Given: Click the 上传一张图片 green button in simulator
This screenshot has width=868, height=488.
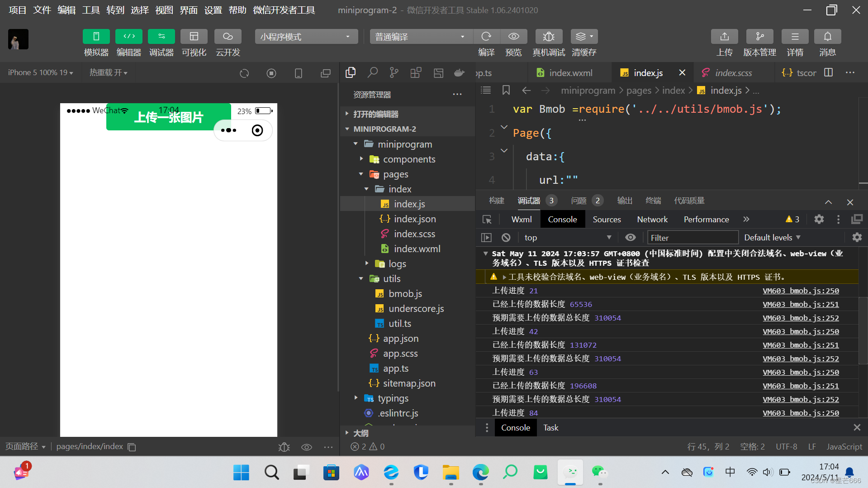Looking at the screenshot, I should 169,117.
